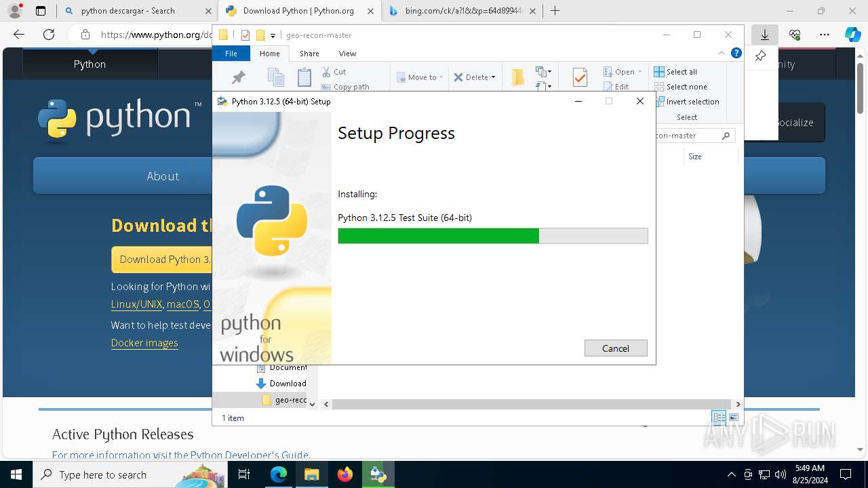Open the Python Developer's Guide link

point(250,455)
